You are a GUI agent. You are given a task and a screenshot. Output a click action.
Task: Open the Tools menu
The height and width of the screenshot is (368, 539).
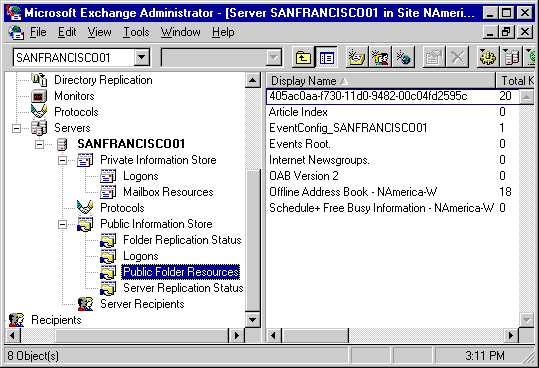coord(136,32)
